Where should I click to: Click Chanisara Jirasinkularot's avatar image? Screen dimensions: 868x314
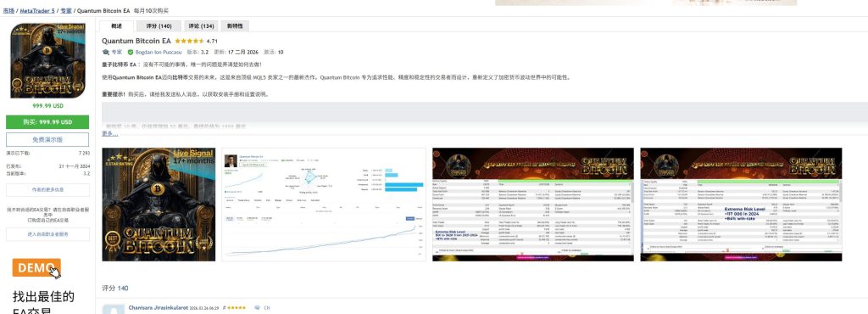(x=114, y=310)
